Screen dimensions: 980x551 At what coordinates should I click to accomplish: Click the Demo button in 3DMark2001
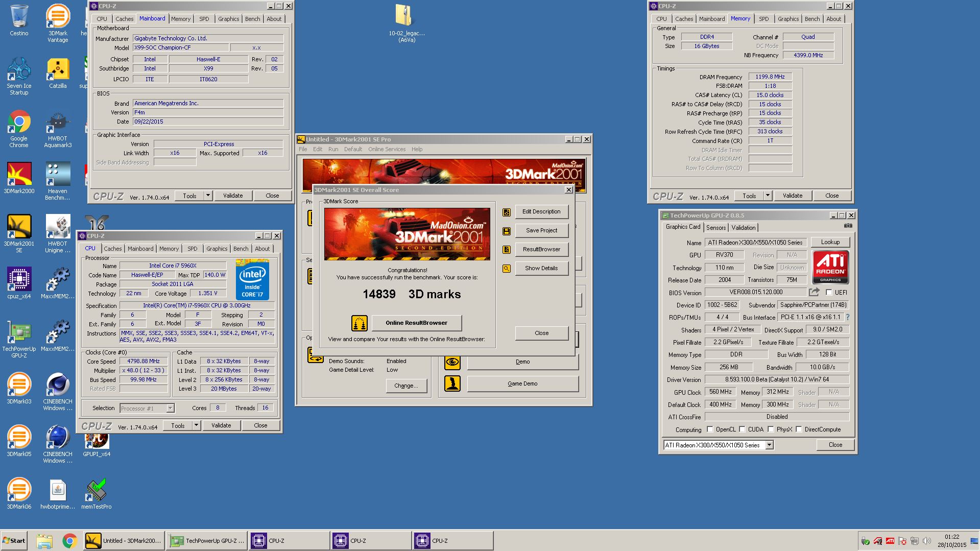coord(522,362)
